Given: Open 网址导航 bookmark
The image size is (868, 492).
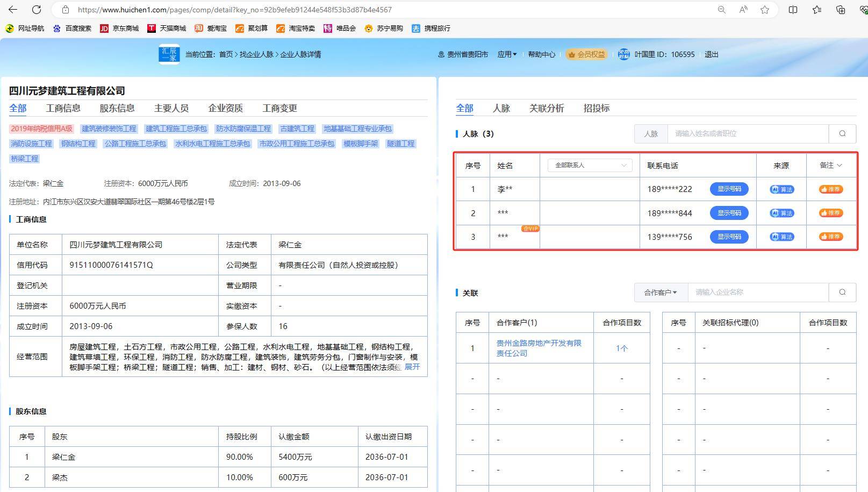Looking at the screenshot, I should point(25,28).
